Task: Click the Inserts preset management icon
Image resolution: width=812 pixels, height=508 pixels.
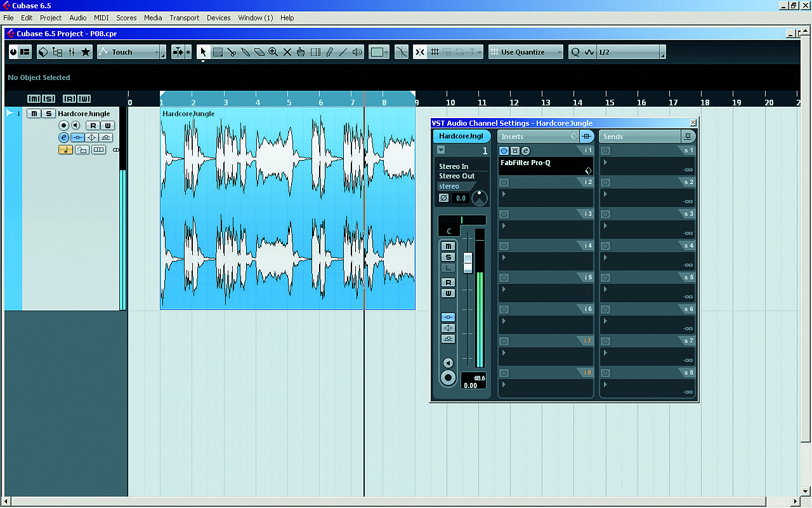Action: 573,137
